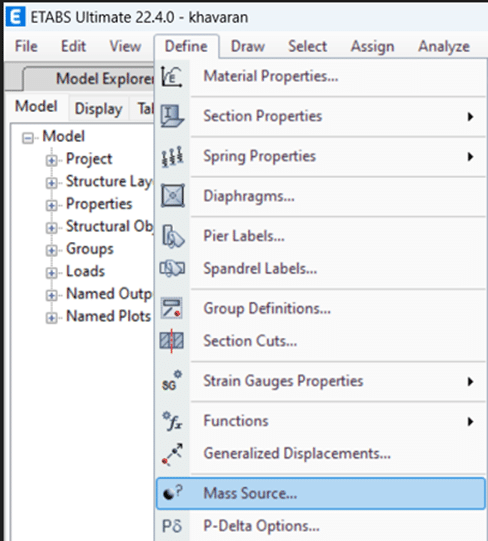Click the Material Properties icon
The image size is (488, 541).
[172, 77]
